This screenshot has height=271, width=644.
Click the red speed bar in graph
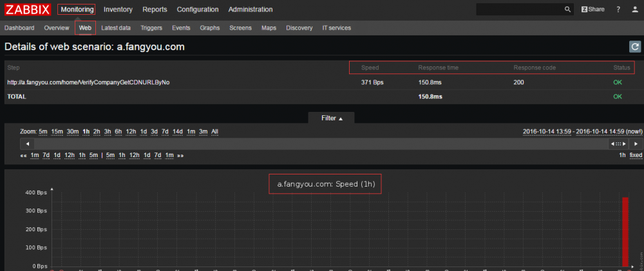(x=625, y=232)
